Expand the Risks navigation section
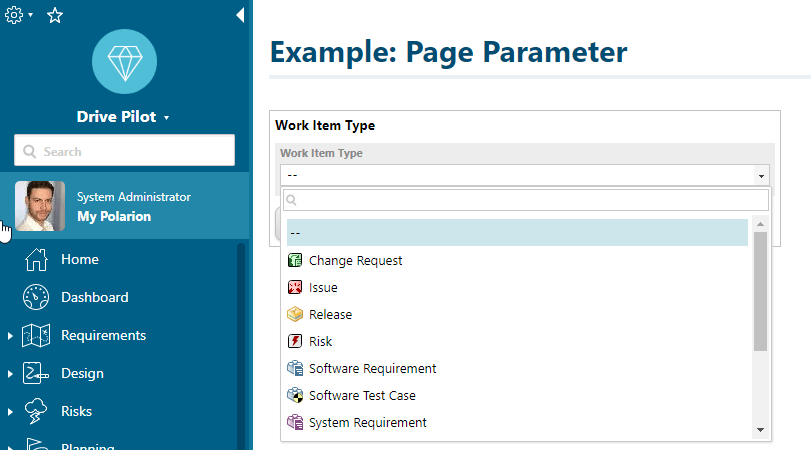This screenshot has height=450, width=811. click(x=10, y=412)
